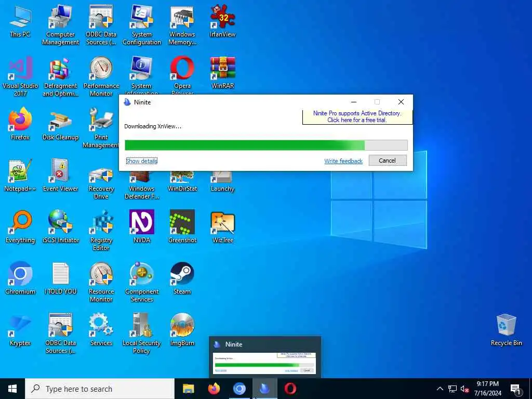This screenshot has width=532, height=399.
Task: Select ODBC Data Sources icon beside Computer Management
Action: 101,25
